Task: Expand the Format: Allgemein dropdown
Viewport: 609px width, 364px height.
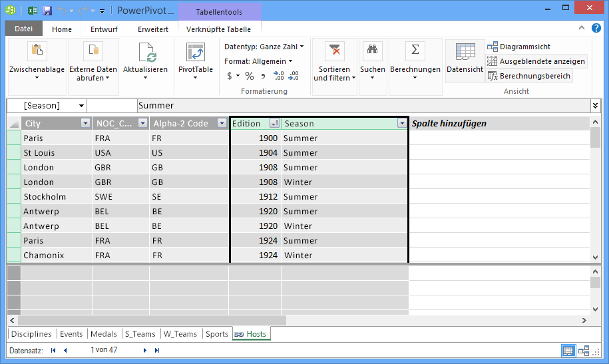Action: (x=258, y=61)
